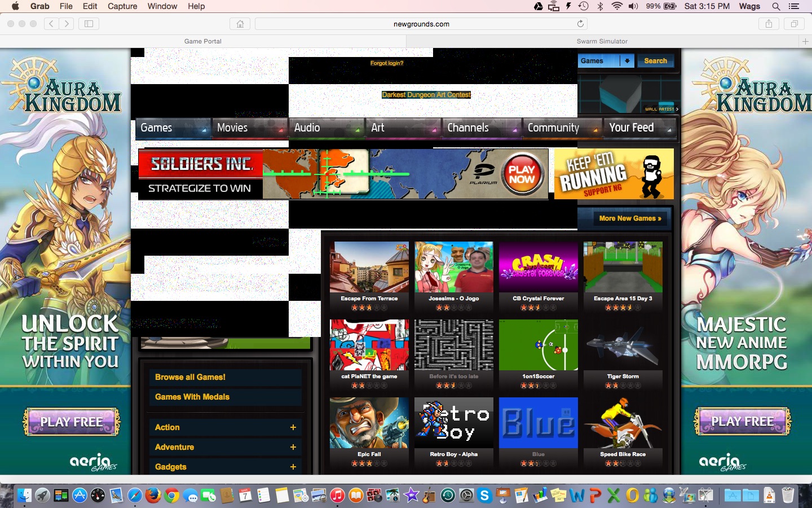Go forward with Safari's forward arrow

pos(67,24)
